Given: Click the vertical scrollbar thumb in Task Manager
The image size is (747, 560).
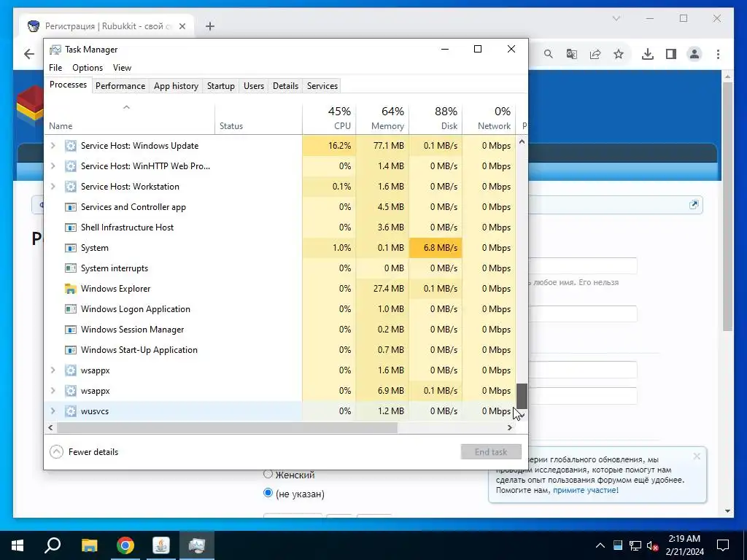Looking at the screenshot, I should click(522, 396).
